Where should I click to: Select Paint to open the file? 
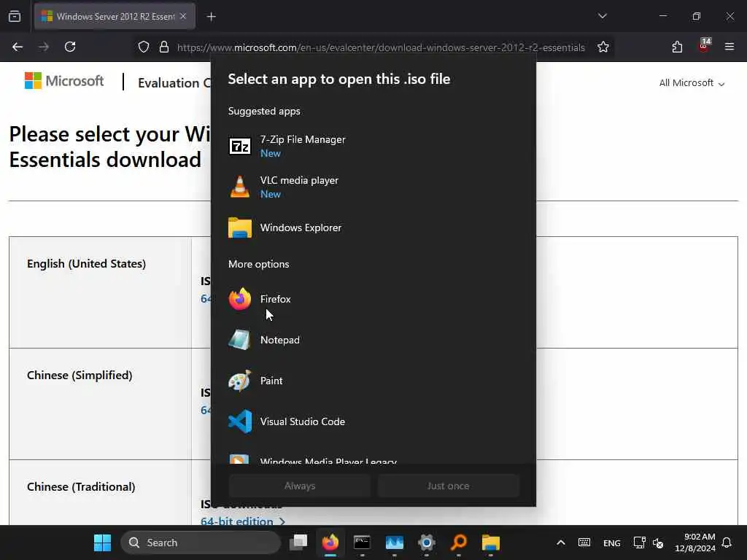[x=373, y=381]
